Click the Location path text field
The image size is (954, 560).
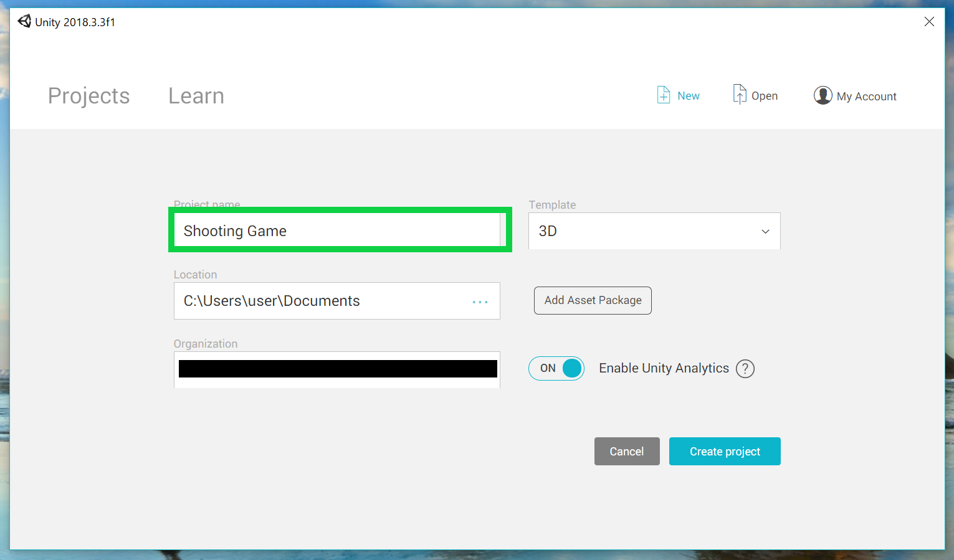[318, 301]
